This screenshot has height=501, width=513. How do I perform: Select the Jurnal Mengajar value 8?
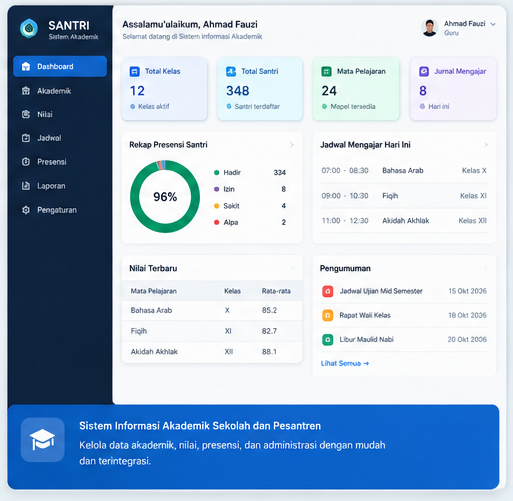tap(423, 91)
